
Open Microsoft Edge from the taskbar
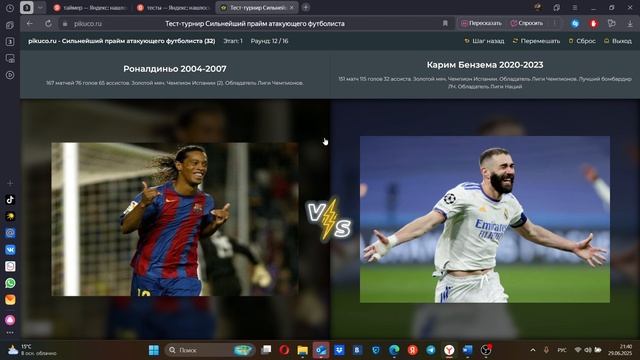(394, 350)
